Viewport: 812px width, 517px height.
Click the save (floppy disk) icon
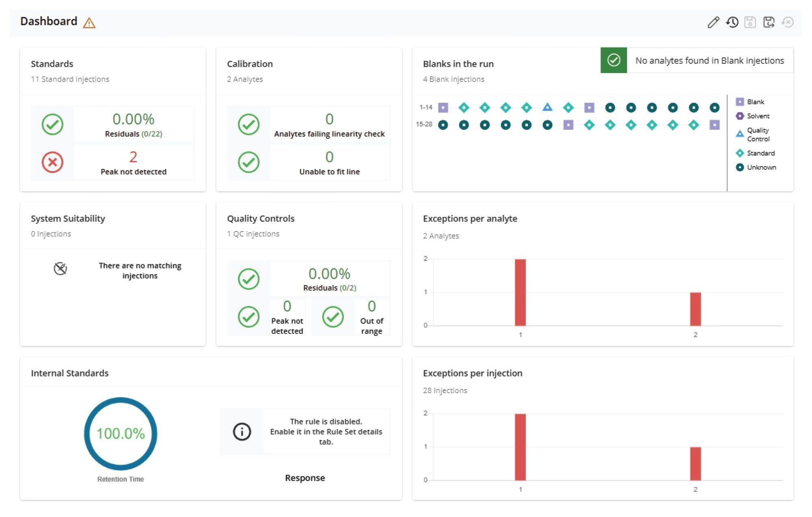tap(751, 23)
